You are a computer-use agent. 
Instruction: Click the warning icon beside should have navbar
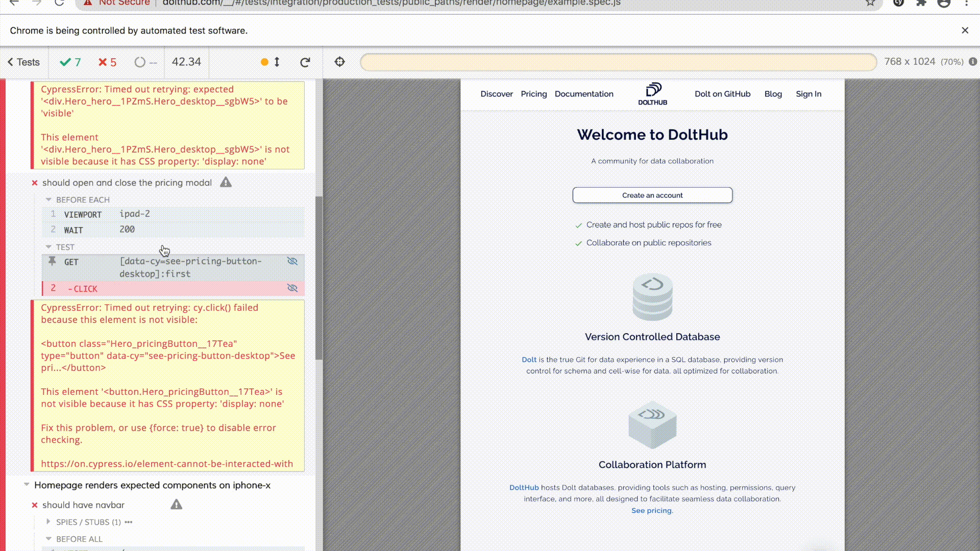click(177, 505)
